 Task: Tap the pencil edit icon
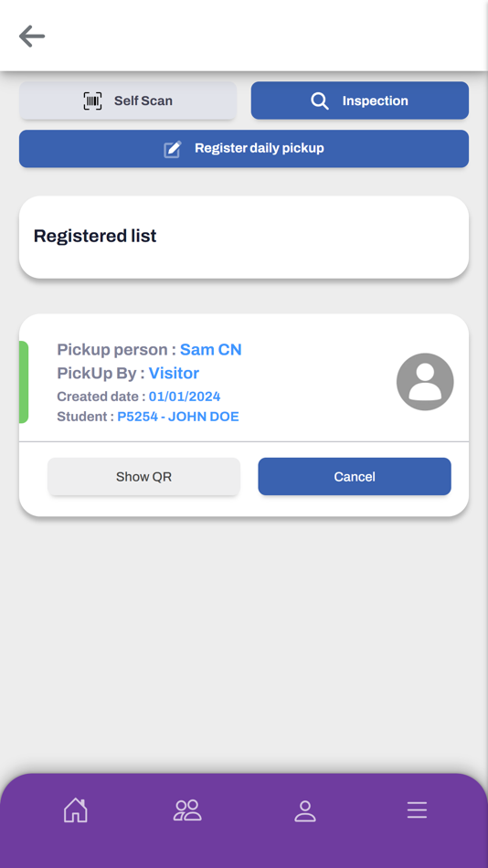coord(173,149)
